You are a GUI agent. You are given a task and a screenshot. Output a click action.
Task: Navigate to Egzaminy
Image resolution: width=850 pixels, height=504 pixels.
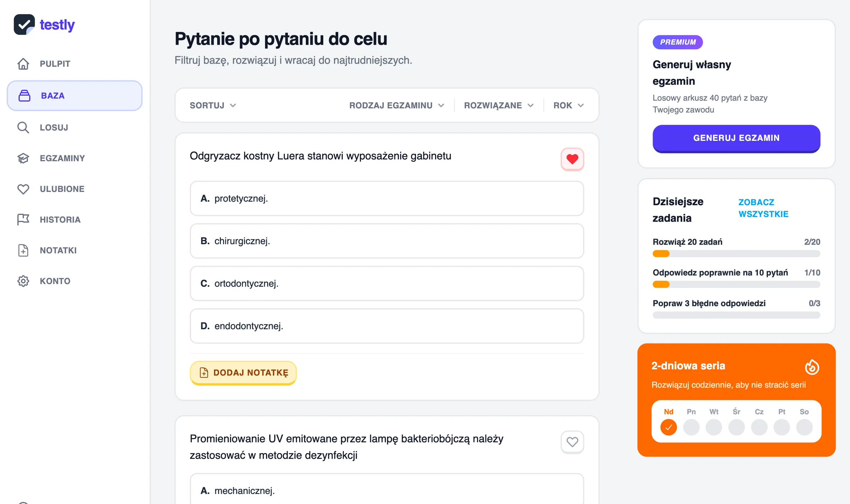tap(74, 158)
